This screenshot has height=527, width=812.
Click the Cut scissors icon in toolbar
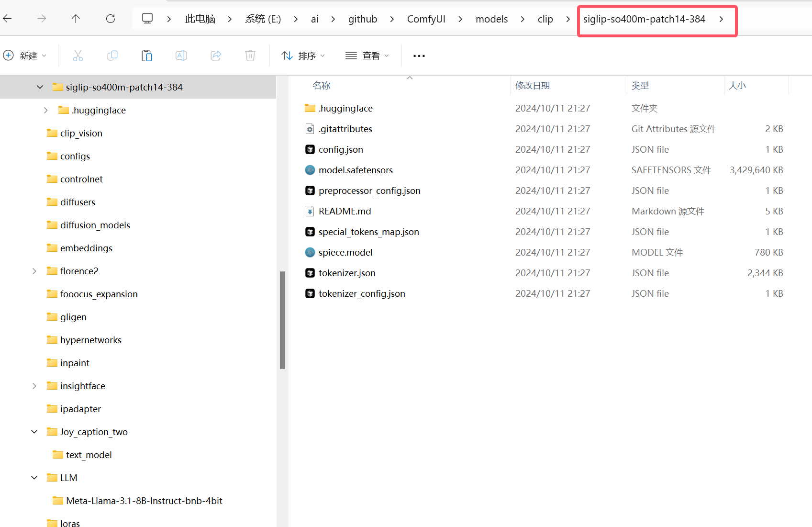pyautogui.click(x=78, y=56)
